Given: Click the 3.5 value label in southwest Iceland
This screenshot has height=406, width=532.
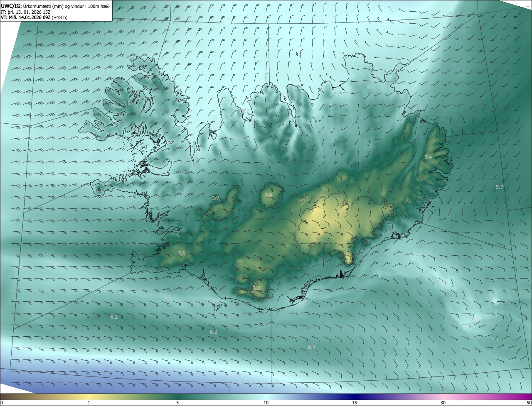Looking at the screenshot, I should [182, 253].
